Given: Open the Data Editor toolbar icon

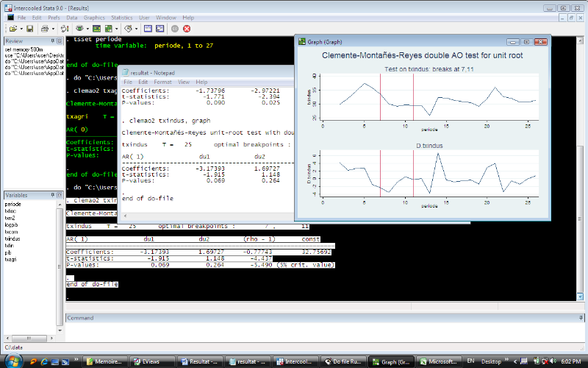Looking at the screenshot, I should 148,28.
